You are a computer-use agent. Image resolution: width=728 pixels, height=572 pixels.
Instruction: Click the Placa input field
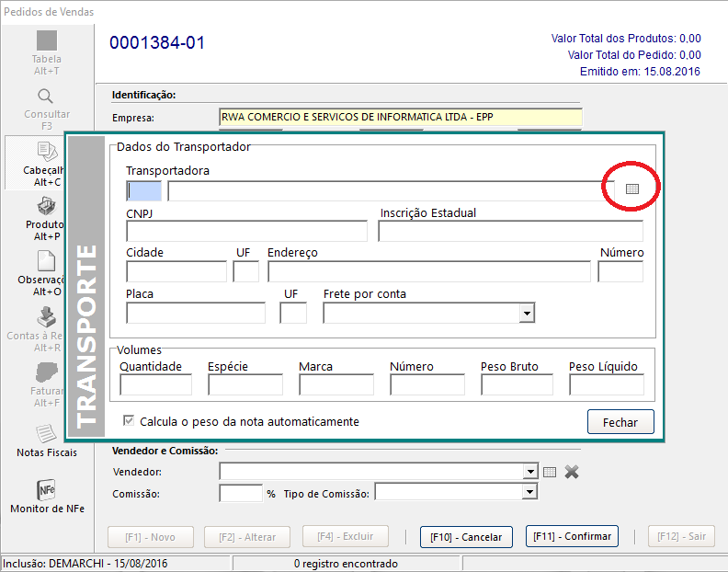point(196,313)
